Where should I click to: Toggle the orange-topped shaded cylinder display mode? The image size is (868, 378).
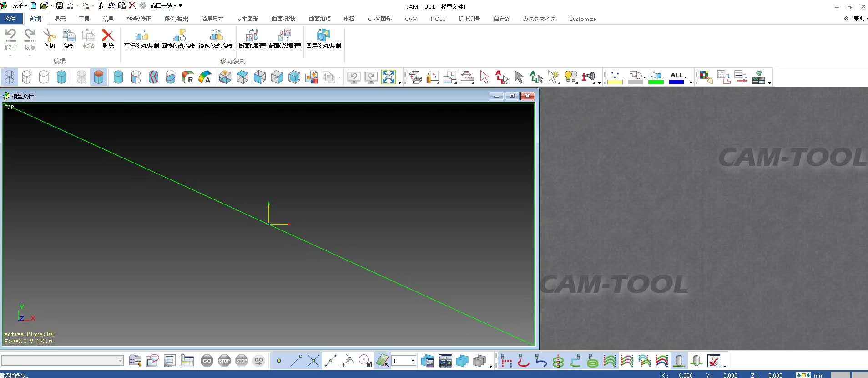pos(99,77)
